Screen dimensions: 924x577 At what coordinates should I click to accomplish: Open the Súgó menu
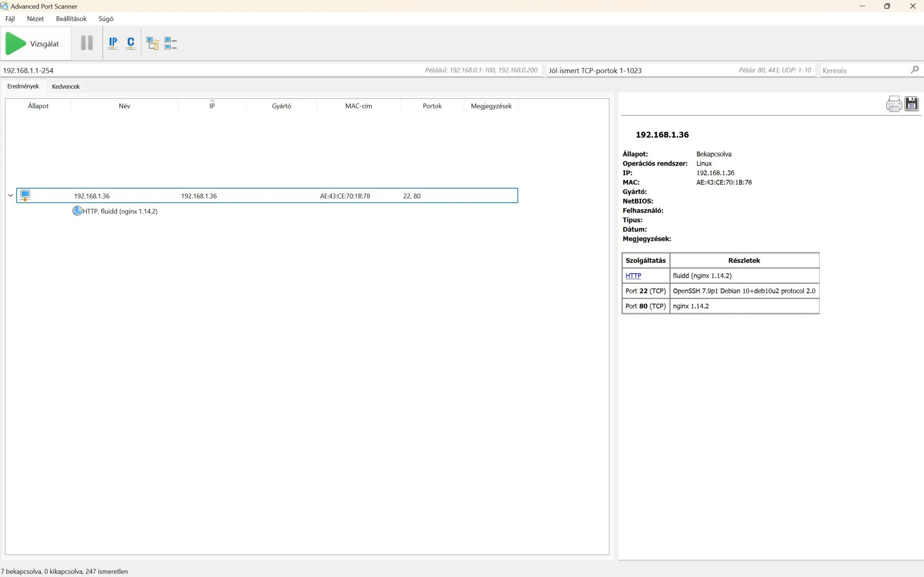click(106, 18)
